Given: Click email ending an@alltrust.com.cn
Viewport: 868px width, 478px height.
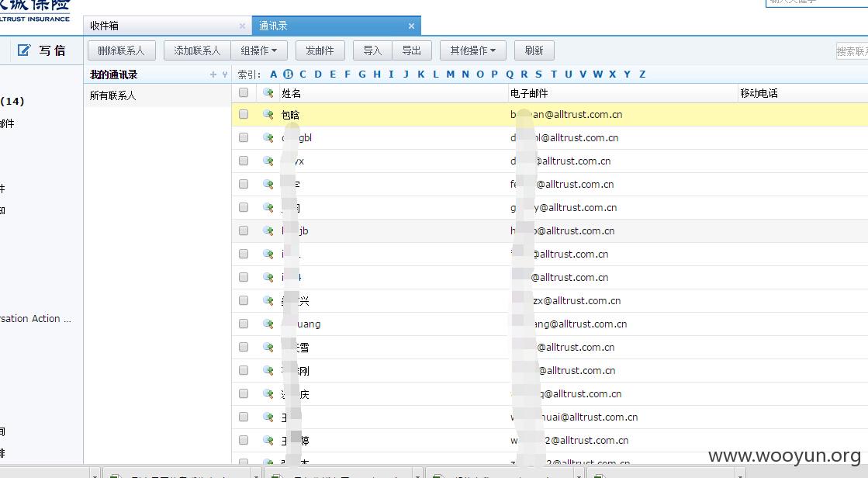Looking at the screenshot, I should tap(566, 115).
